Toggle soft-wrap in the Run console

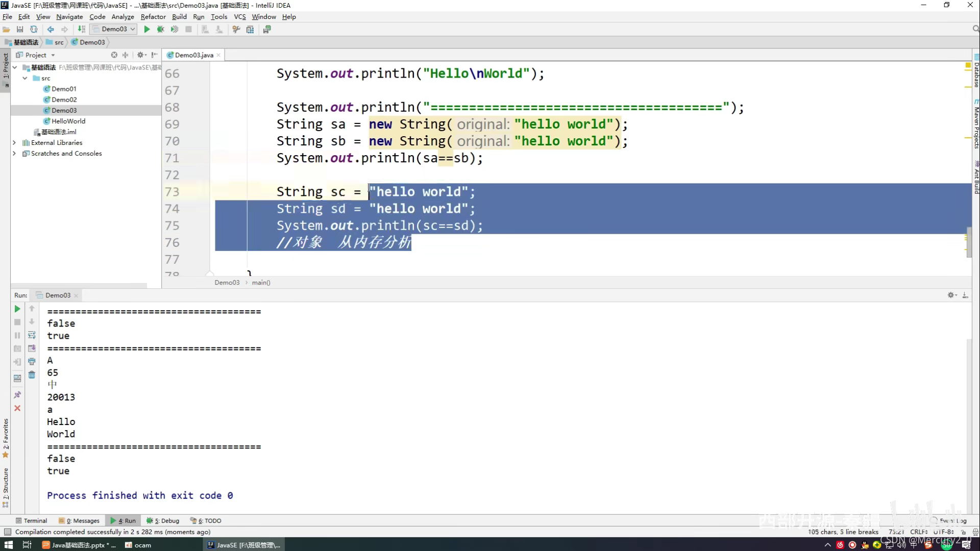tap(32, 335)
